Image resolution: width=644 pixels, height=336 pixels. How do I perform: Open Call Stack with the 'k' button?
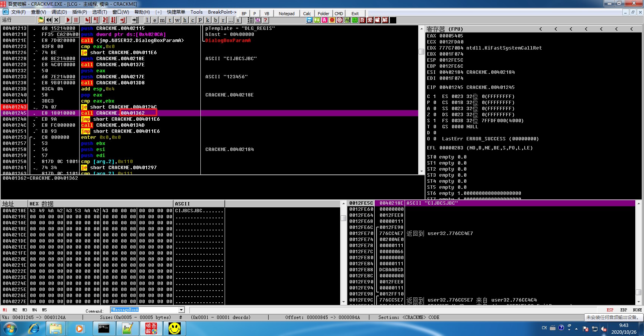208,20
